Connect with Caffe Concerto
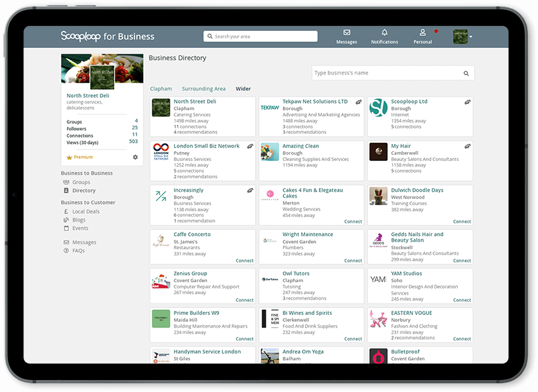 (x=244, y=261)
